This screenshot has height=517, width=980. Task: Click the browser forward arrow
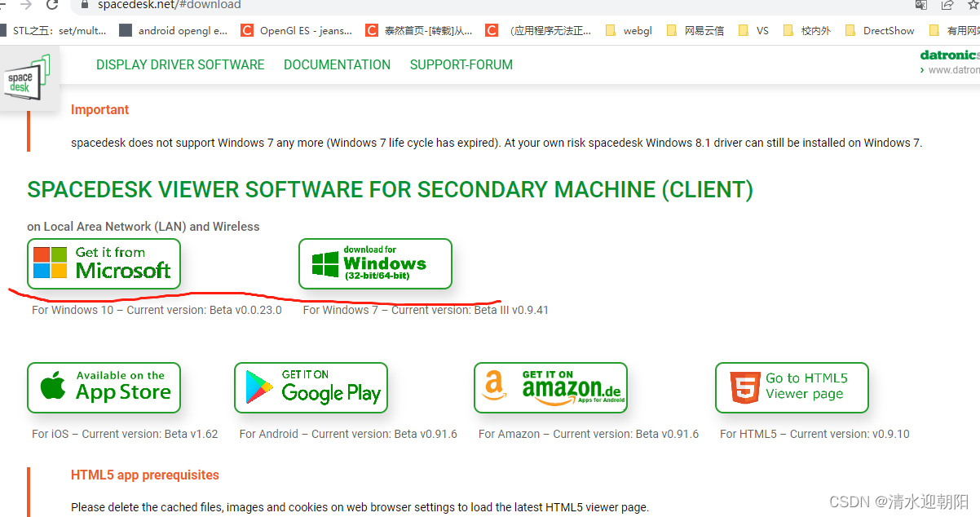(x=25, y=4)
